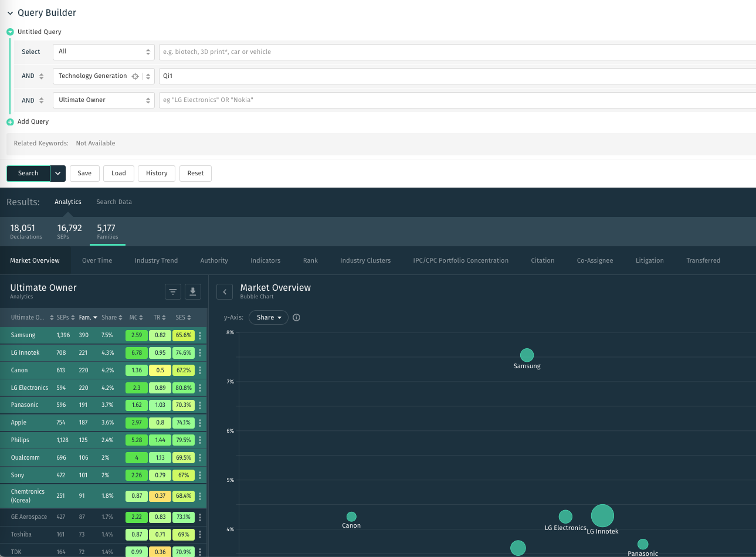Click the Ultimate Owner text input field
756x557 pixels.
pyautogui.click(x=457, y=100)
